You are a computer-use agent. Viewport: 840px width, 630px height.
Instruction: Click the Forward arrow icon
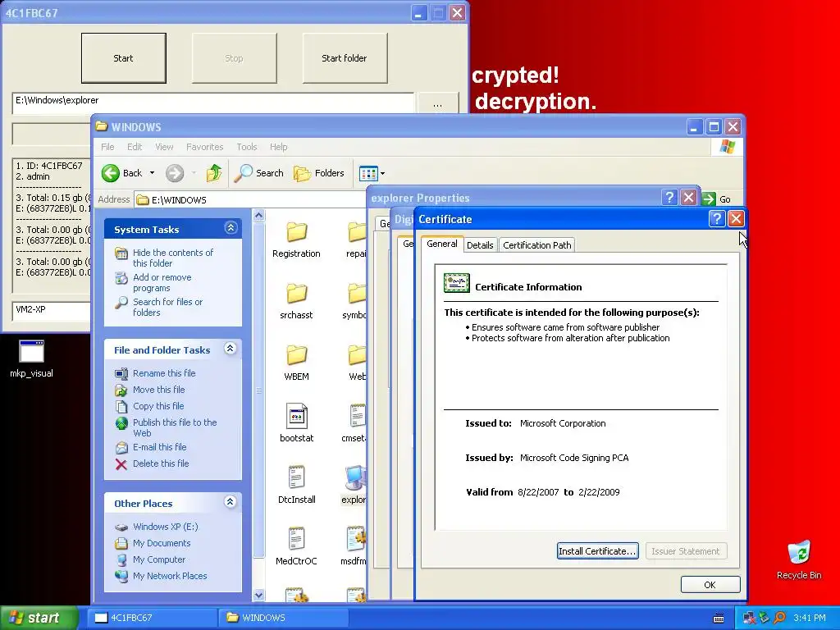(x=175, y=173)
